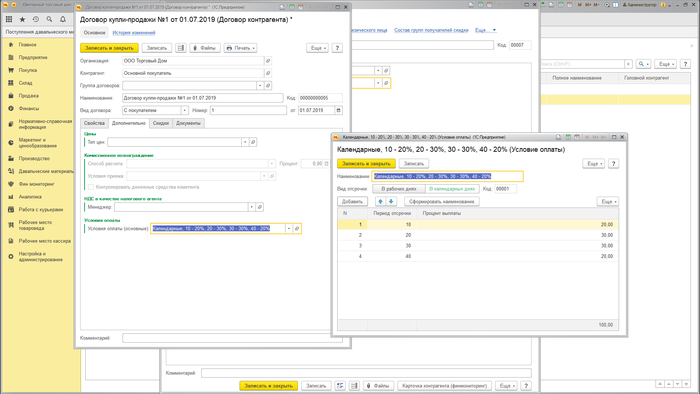
Task: Switch to the Дополнительно tab
Action: coord(129,123)
